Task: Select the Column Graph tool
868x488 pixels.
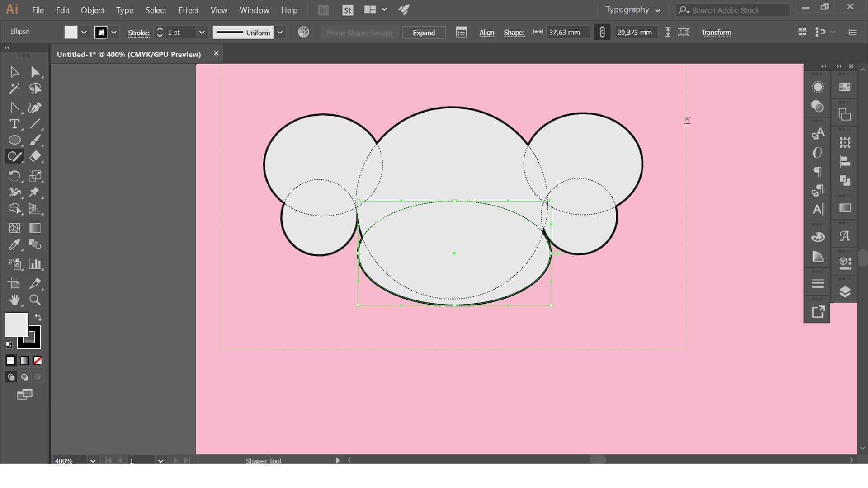Action: (x=35, y=264)
